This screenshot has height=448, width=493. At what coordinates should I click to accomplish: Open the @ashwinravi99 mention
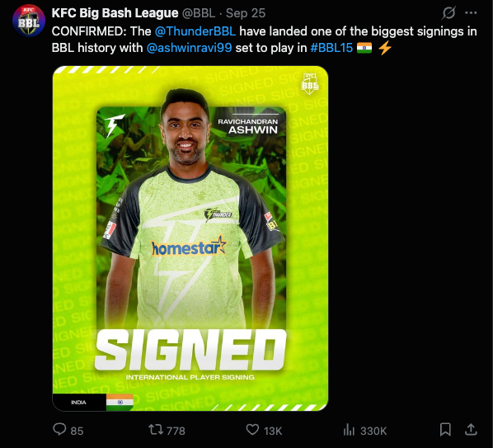point(190,48)
